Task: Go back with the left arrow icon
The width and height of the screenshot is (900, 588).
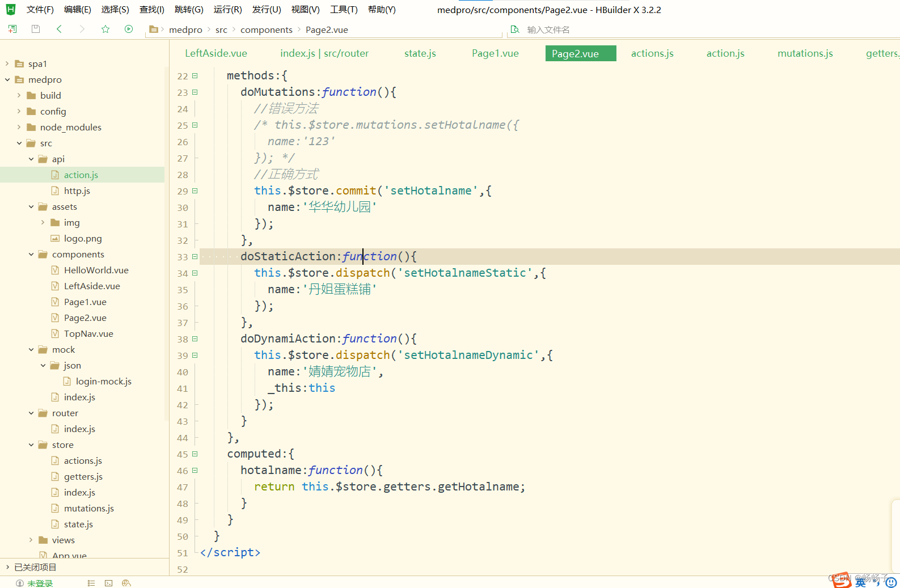Action: 59,29
